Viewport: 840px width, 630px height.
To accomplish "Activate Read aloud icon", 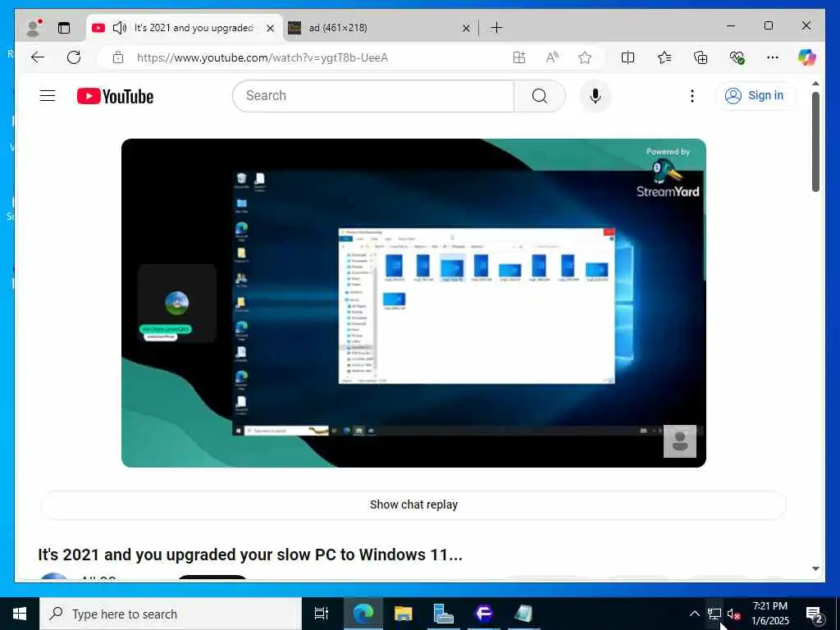I will (x=552, y=57).
